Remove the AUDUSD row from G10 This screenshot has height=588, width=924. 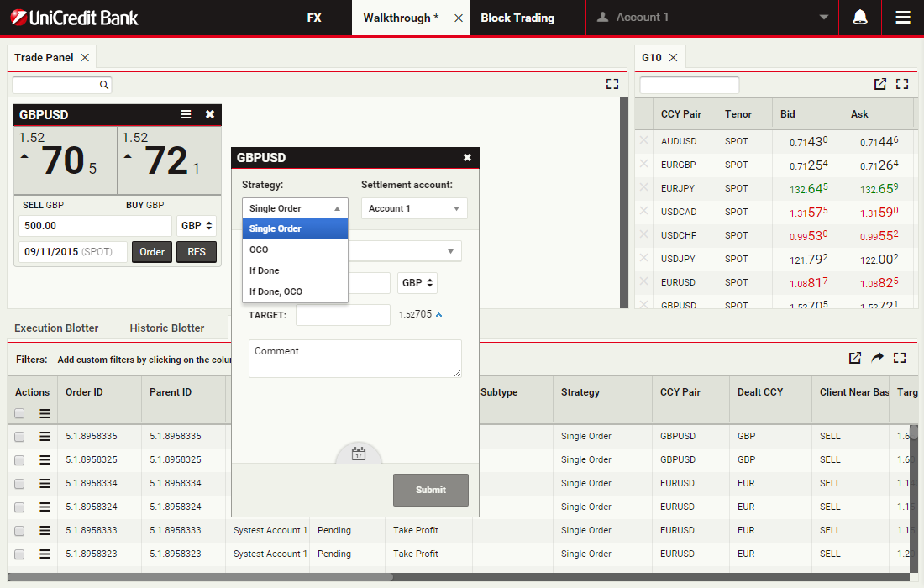point(644,141)
